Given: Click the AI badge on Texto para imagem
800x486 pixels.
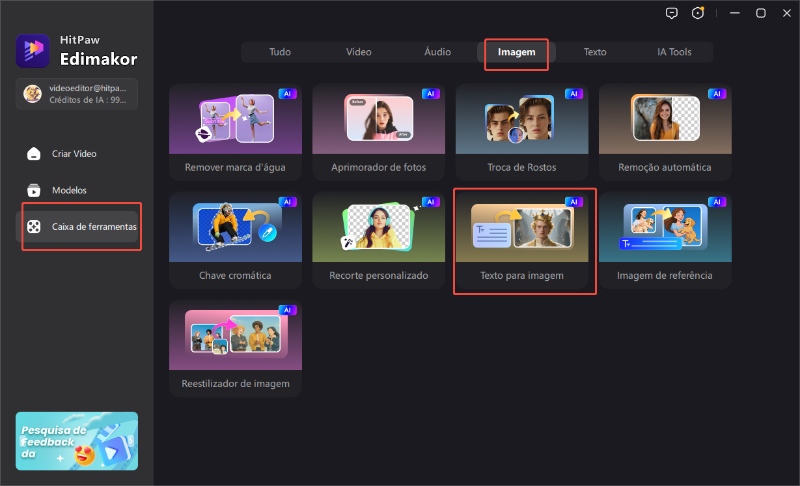Looking at the screenshot, I should (572, 202).
